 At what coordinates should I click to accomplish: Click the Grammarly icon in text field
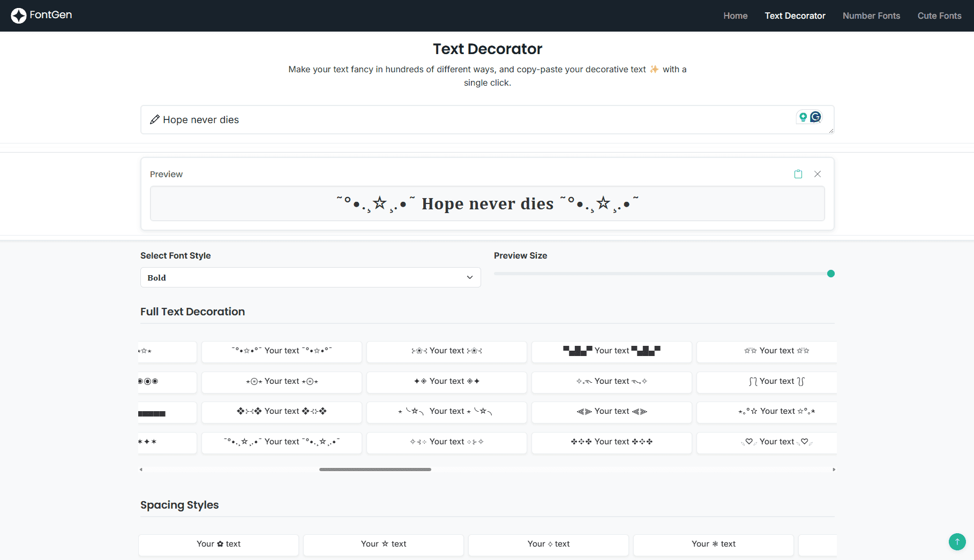[815, 117]
